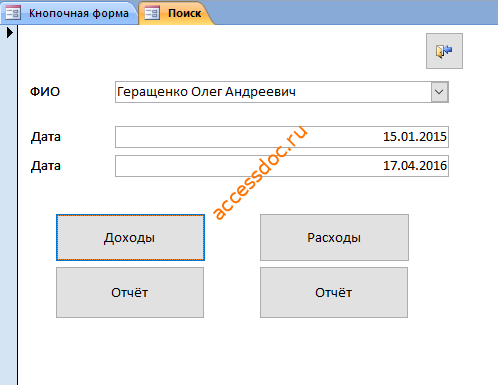
Task: Expand the ФИО combo box arrow
Action: click(439, 92)
